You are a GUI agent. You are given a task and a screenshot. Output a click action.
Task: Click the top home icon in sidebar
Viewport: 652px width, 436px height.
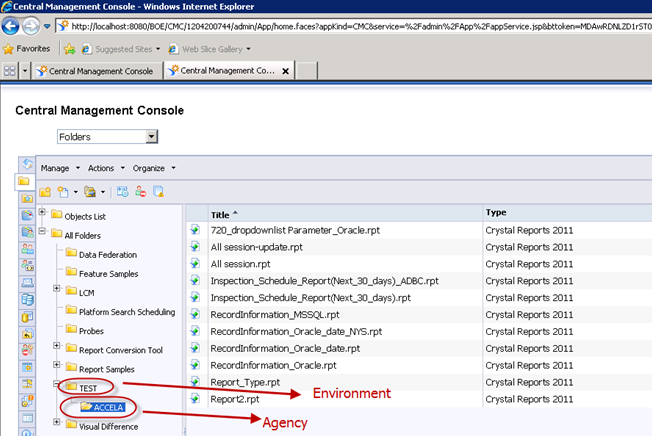point(24,163)
